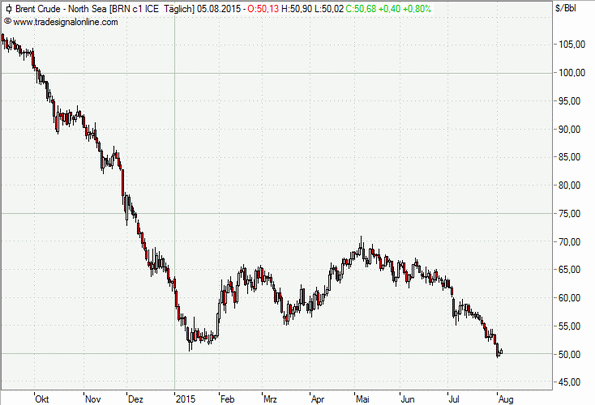This screenshot has width=595, height=405.
Task: Click the $/Bbl unit label
Action: point(565,8)
